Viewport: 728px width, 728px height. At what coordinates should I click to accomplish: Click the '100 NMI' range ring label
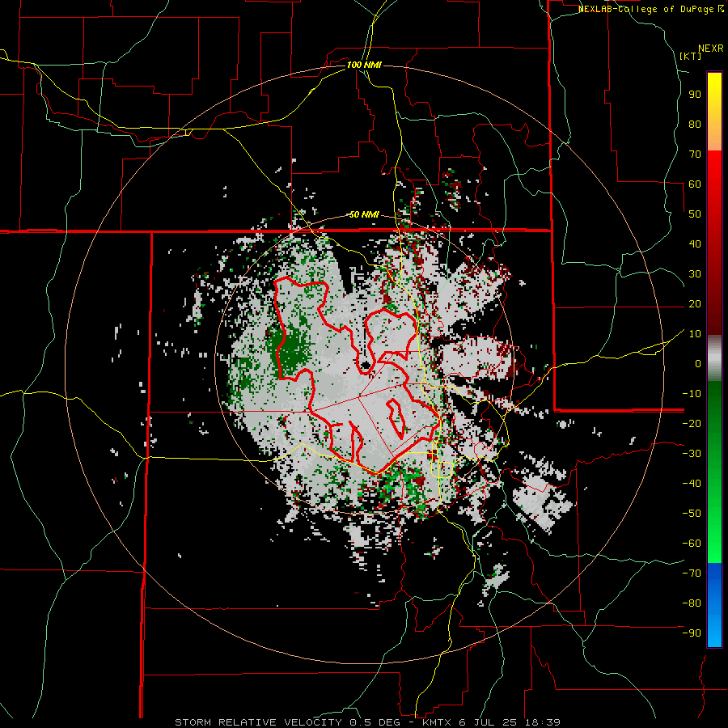[364, 65]
